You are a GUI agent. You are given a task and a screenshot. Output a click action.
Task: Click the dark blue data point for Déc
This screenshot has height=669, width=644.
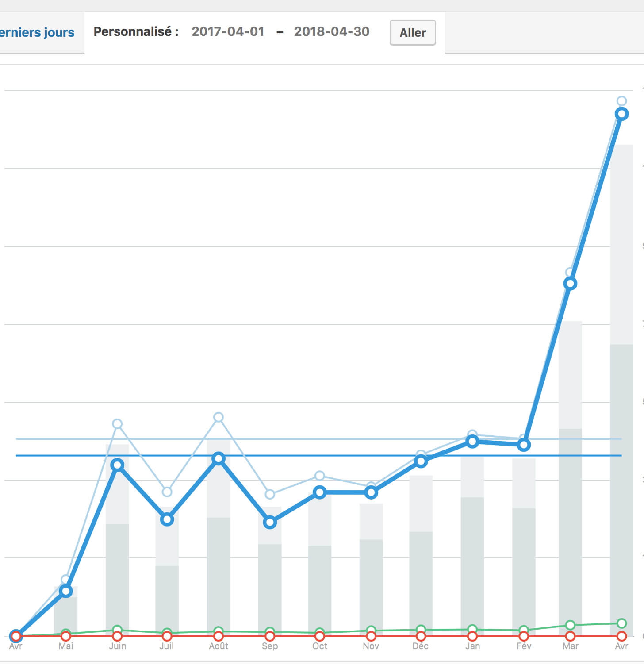coord(421,461)
